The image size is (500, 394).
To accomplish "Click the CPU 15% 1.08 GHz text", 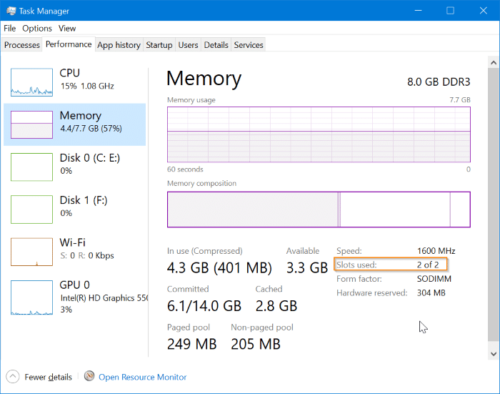I will click(x=87, y=86).
